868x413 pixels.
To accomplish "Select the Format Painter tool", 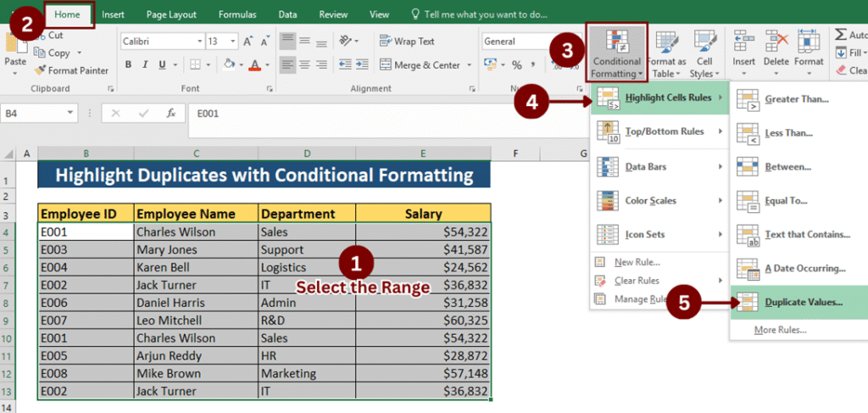I will (71, 70).
